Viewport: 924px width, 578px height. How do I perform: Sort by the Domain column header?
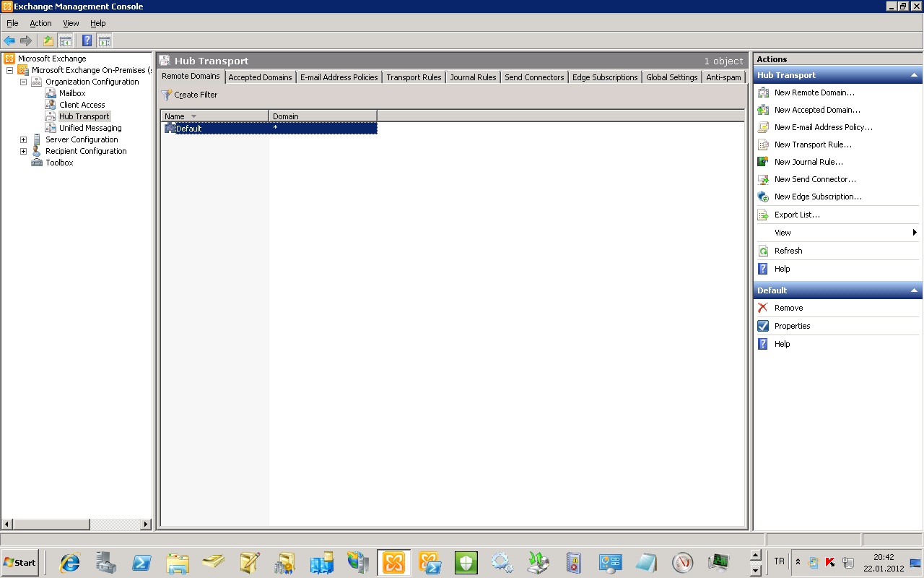click(x=323, y=116)
